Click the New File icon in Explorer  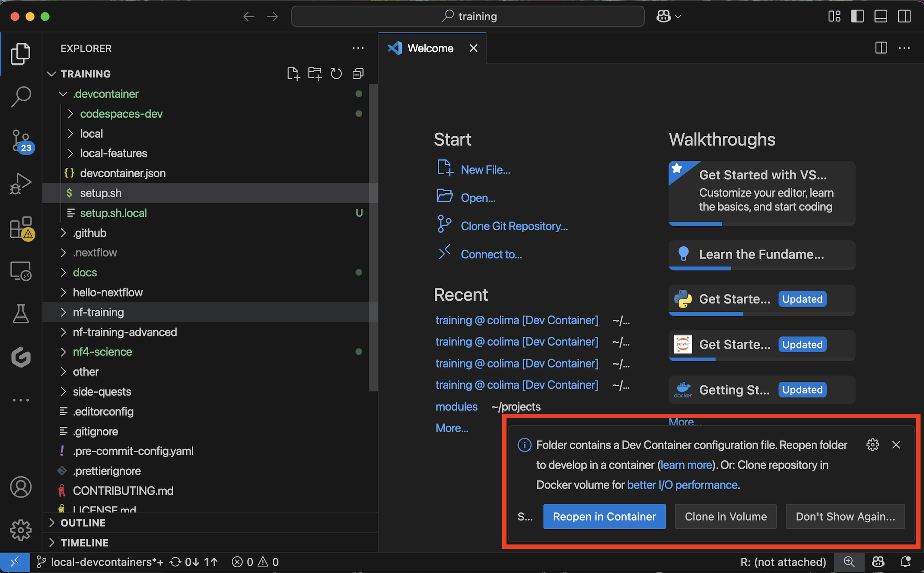coord(293,74)
